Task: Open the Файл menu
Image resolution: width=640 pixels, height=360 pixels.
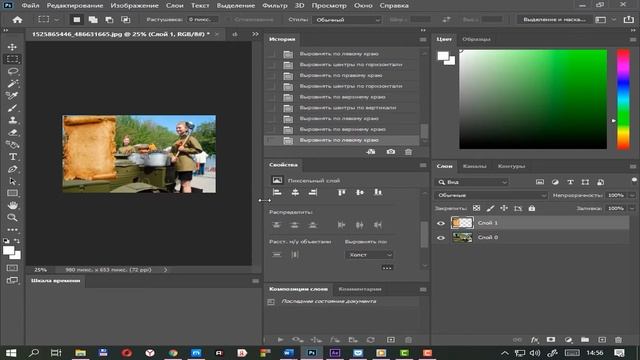Action: coord(30,6)
